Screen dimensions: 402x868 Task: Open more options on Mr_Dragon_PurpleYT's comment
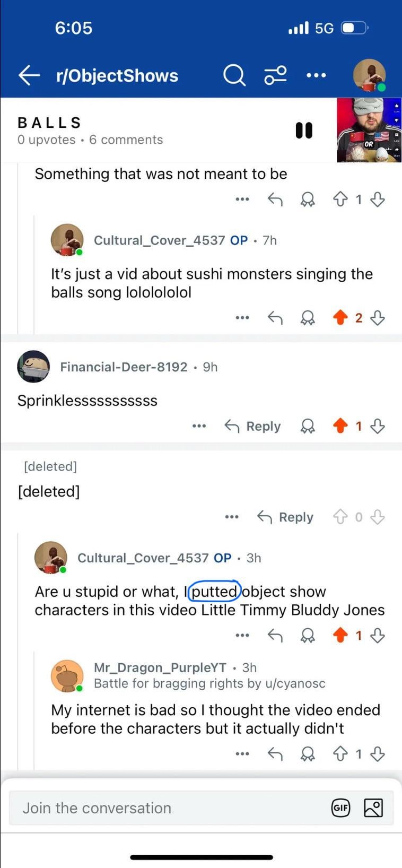(242, 754)
